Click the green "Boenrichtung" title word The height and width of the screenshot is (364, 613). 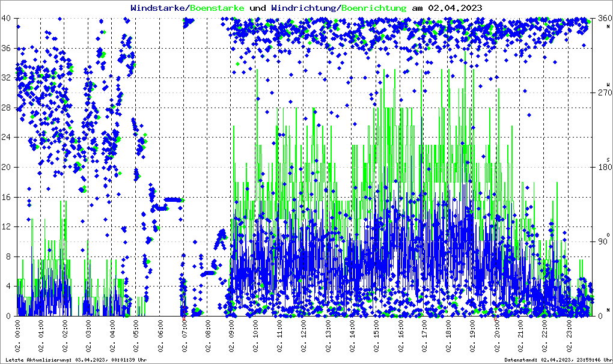[x=374, y=8]
